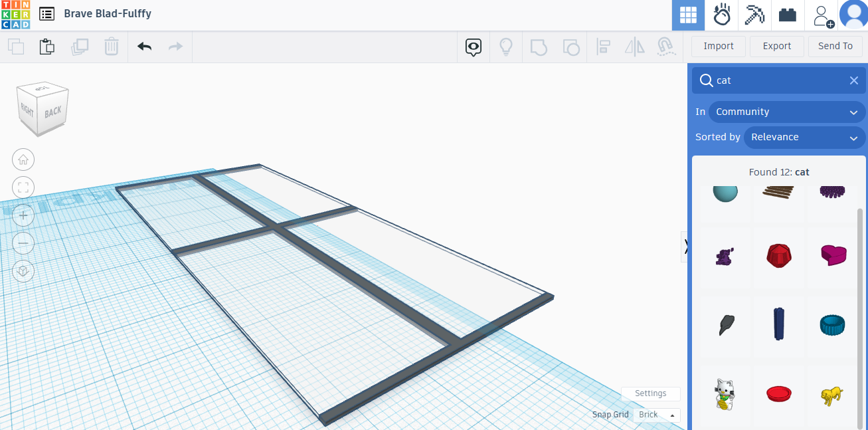The image size is (868, 430).
Task: Open the Sim Lab hand icon
Action: click(722, 15)
